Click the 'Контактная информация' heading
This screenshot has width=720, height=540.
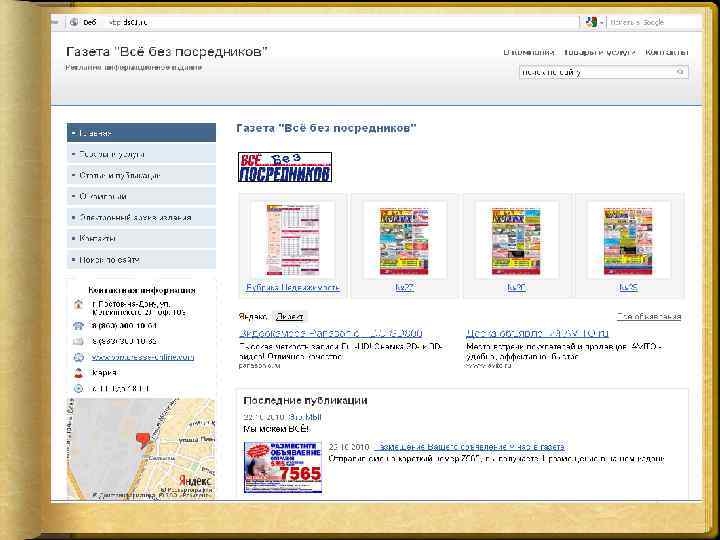point(142,290)
